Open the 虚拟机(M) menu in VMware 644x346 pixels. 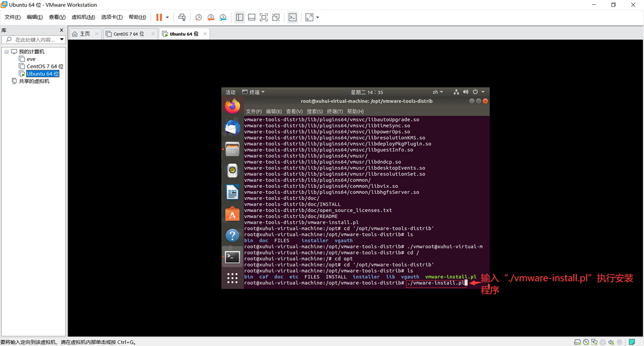pos(82,17)
